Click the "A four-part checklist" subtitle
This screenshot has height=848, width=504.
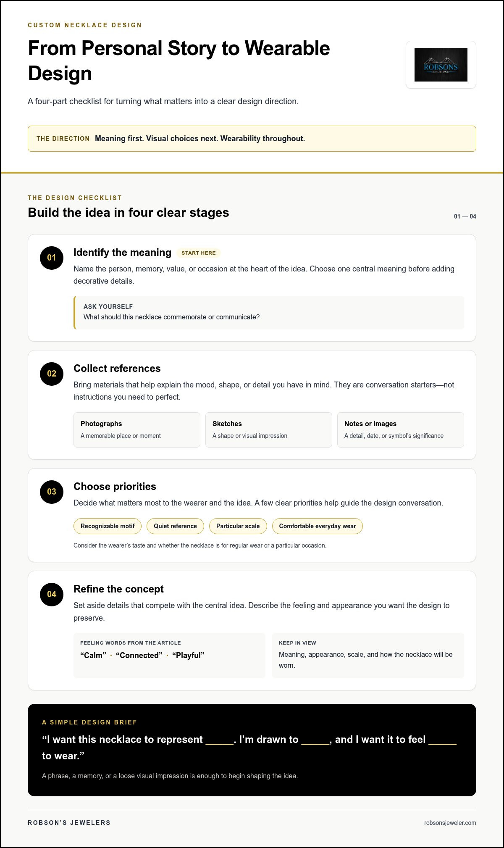coord(163,101)
